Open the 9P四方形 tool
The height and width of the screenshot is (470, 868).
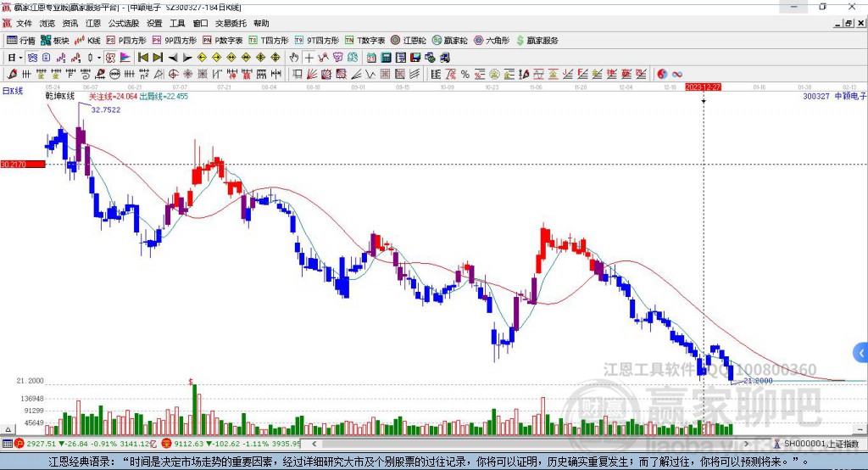(x=175, y=41)
